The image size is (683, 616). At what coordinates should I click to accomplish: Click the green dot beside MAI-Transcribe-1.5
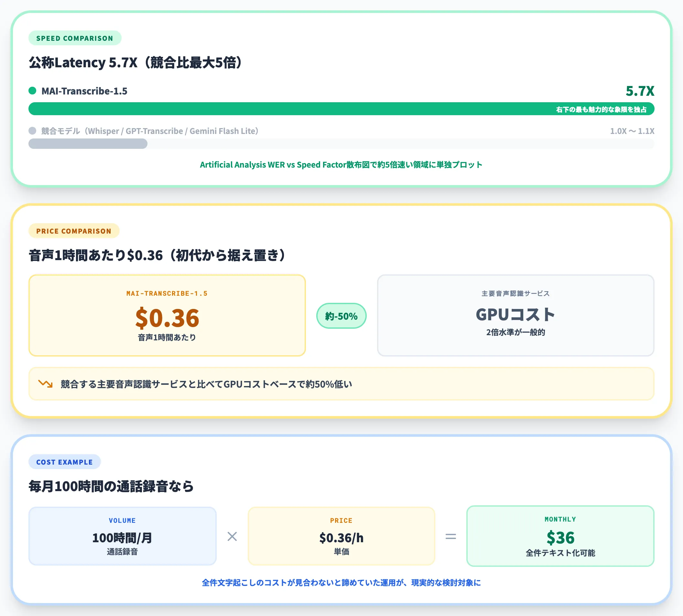[x=32, y=91]
